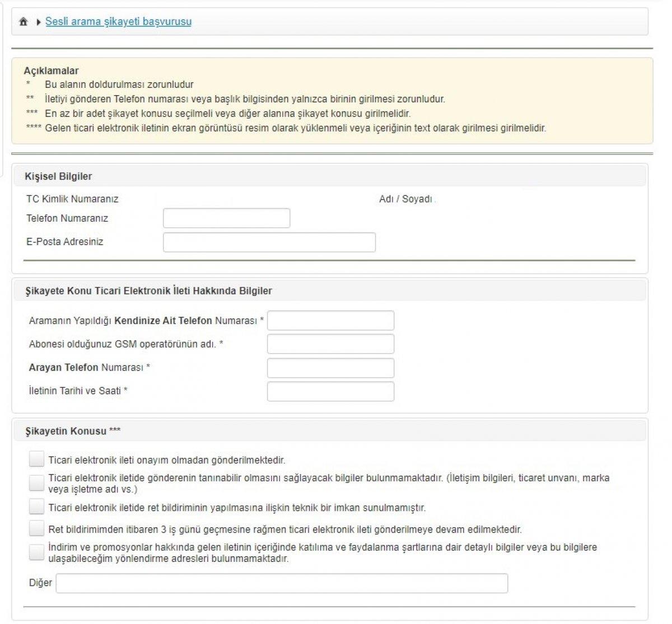
Task: Click the 'Adı / Soyadı' label
Action: [405, 199]
